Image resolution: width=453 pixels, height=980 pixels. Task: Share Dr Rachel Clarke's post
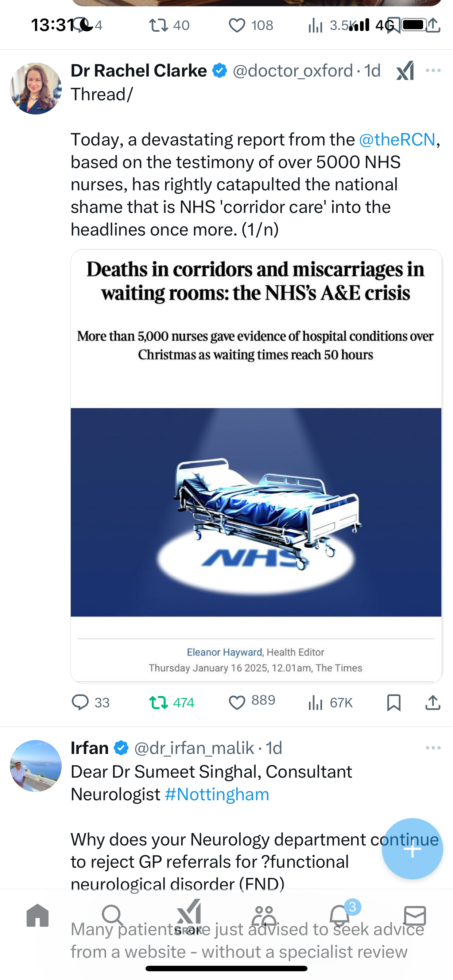tap(433, 702)
